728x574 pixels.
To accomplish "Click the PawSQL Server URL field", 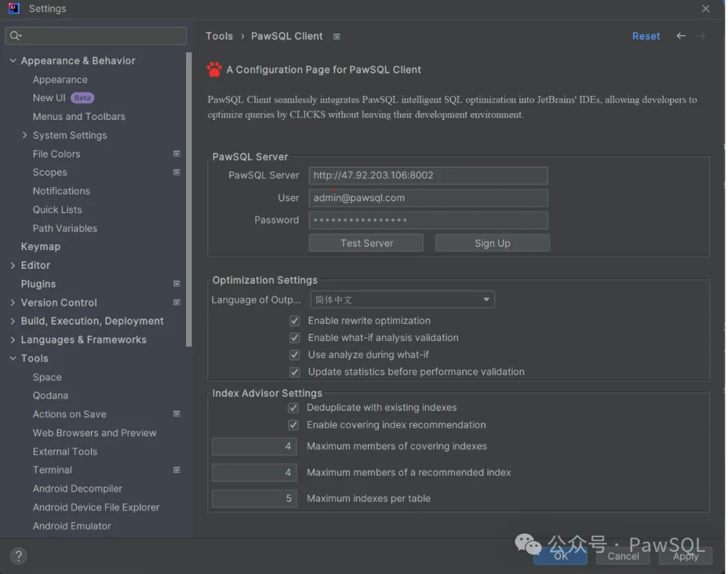I will coord(428,175).
